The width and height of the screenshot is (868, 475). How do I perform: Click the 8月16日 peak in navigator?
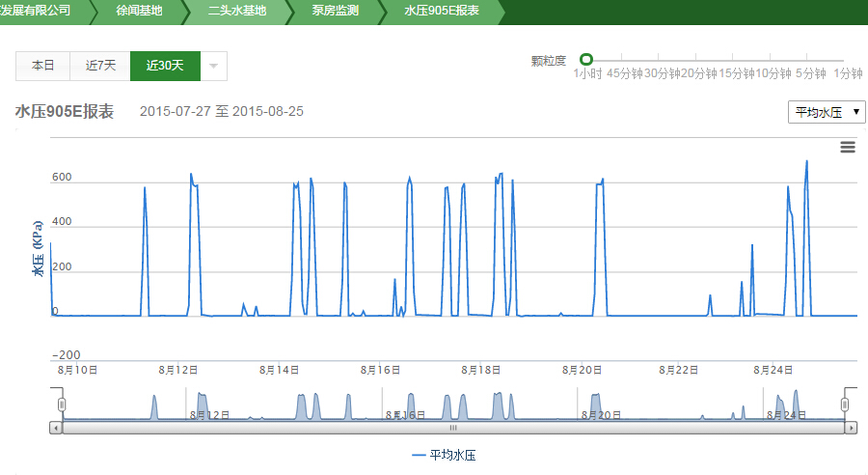tap(411, 404)
